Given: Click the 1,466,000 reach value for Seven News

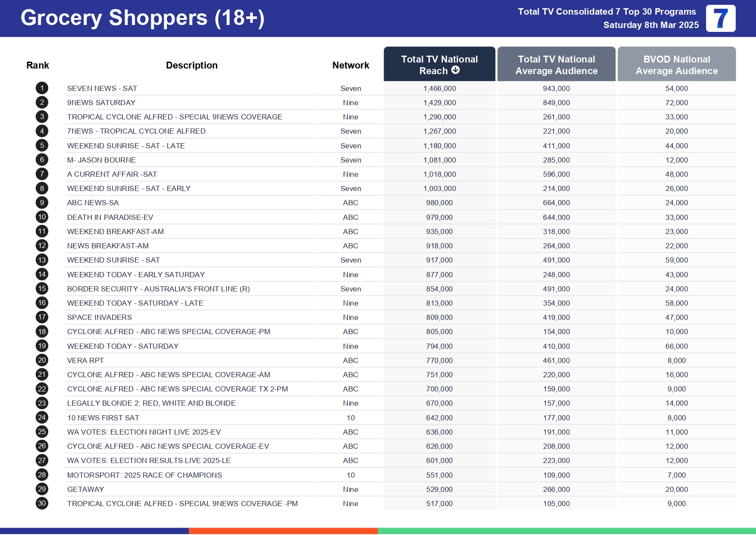Looking at the screenshot, I should pyautogui.click(x=439, y=88).
